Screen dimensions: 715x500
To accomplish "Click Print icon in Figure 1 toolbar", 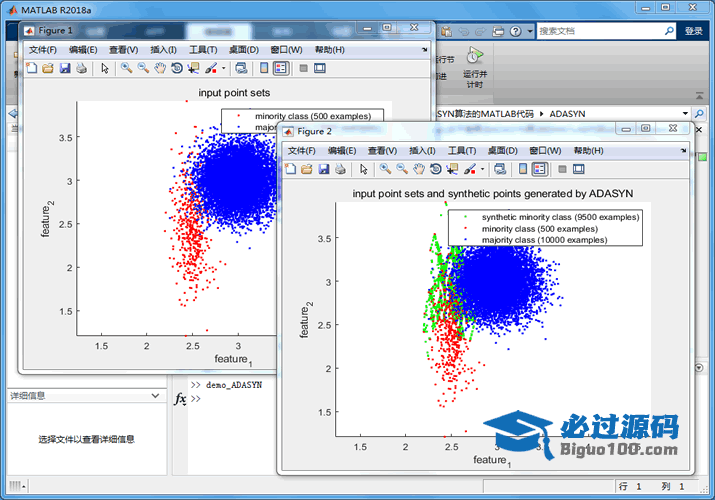I will pyautogui.click(x=82, y=68).
